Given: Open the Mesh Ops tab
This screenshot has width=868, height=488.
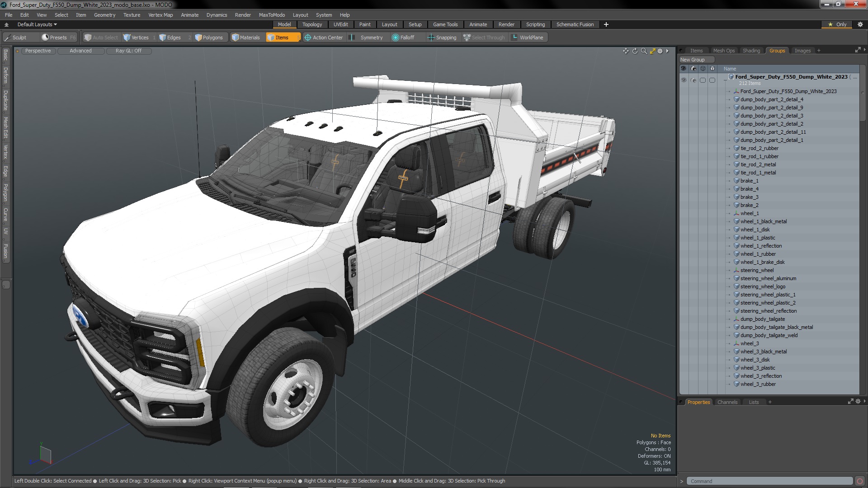Looking at the screenshot, I should coord(724,51).
